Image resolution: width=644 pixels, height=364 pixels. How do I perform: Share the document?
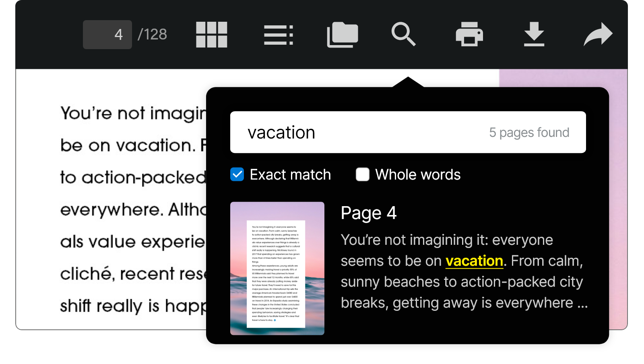pyautogui.click(x=598, y=34)
